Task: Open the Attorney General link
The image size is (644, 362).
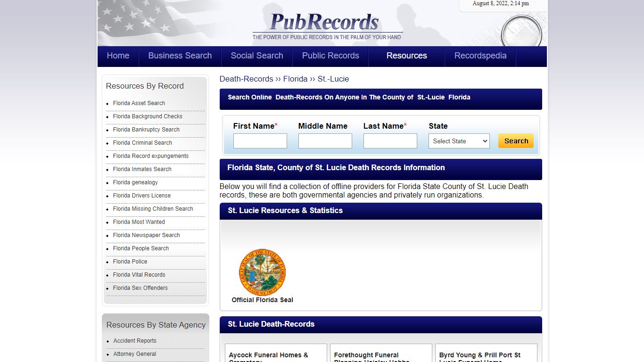Action: tap(135, 354)
